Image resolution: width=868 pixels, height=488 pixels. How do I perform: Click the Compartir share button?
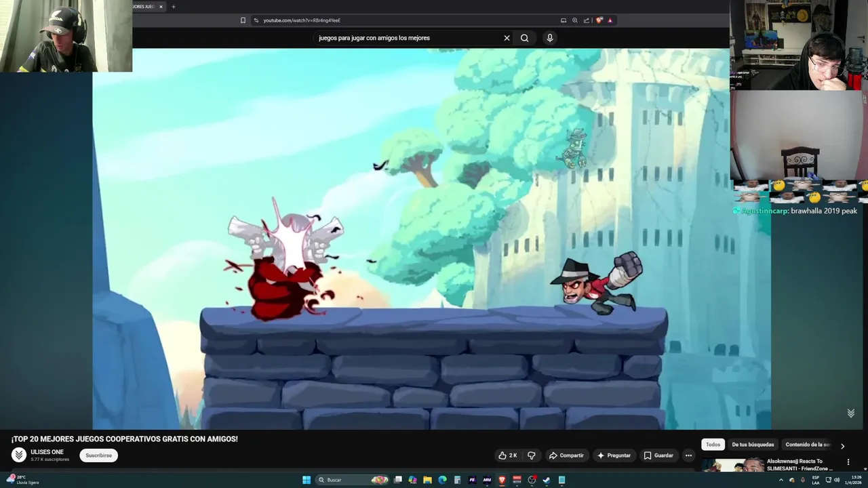(x=566, y=455)
